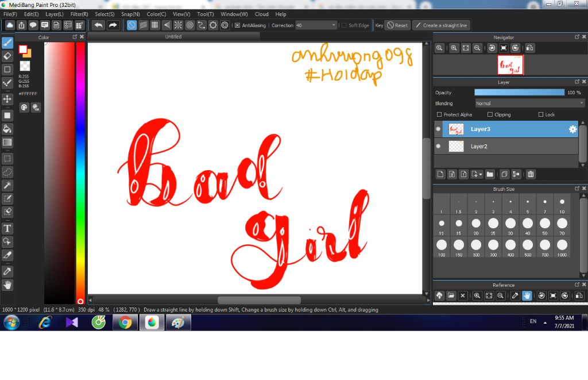Screen dimensions: 588x380
Task: Enable the vanishing point snap
Action: click(x=167, y=25)
